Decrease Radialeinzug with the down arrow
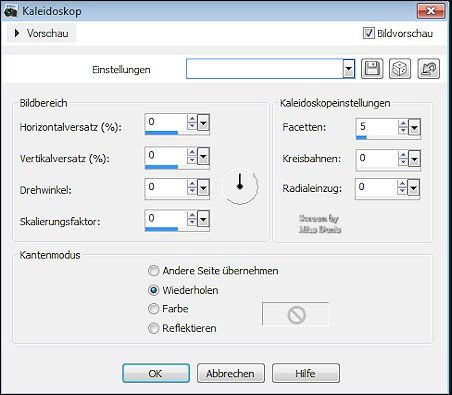This screenshot has width=452, height=395. (x=402, y=192)
